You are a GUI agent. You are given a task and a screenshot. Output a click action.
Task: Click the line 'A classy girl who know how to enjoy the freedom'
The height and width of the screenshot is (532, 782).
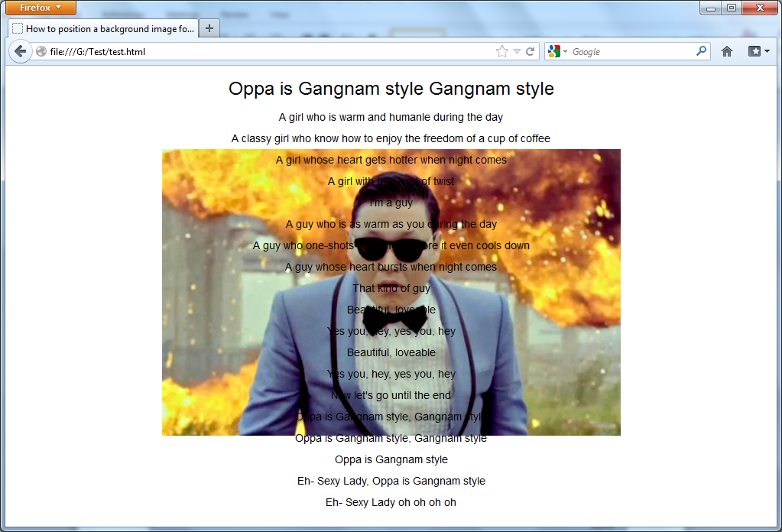[x=391, y=138]
